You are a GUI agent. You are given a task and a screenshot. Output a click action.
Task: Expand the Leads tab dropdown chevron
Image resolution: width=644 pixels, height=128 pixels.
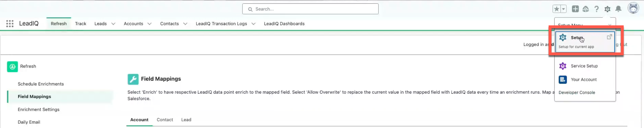(113, 24)
